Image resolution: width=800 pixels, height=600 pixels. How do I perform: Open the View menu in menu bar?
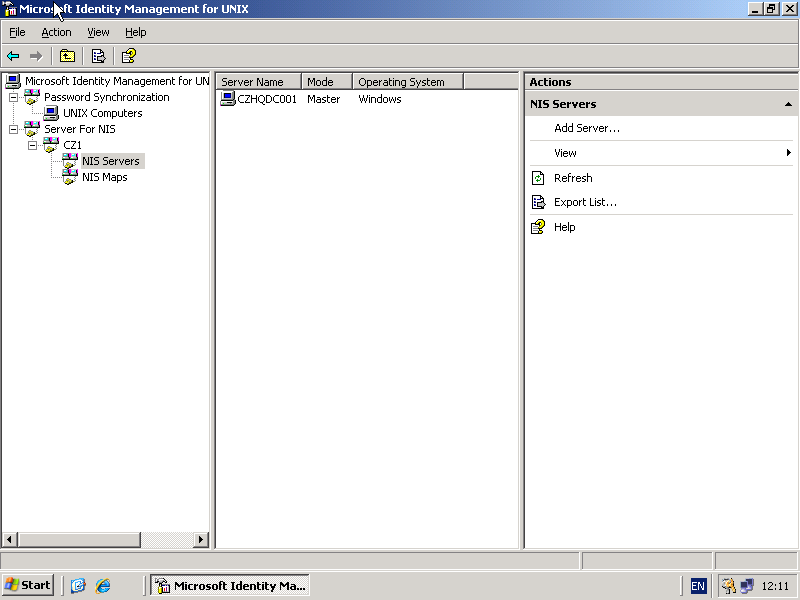click(98, 32)
